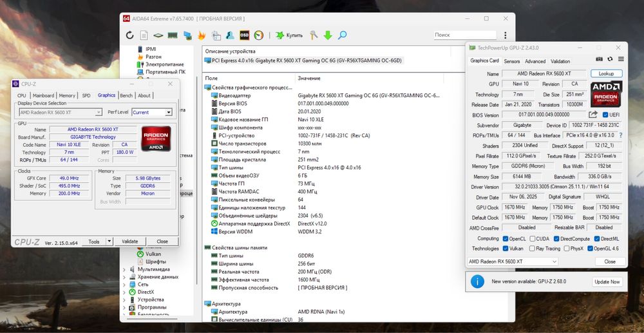The width and height of the screenshot is (644, 333).
Task: Switch to the Mainboard tab in CPU-Z
Action: click(x=44, y=95)
